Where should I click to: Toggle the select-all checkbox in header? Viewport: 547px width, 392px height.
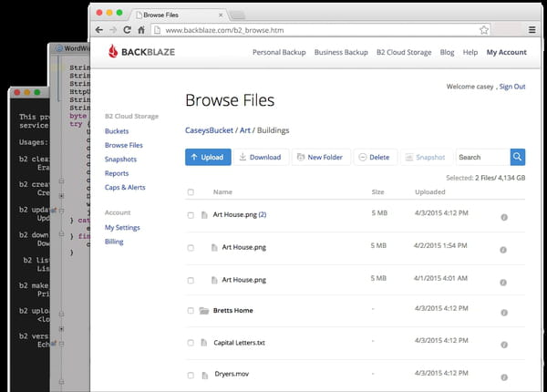pyautogui.click(x=191, y=192)
